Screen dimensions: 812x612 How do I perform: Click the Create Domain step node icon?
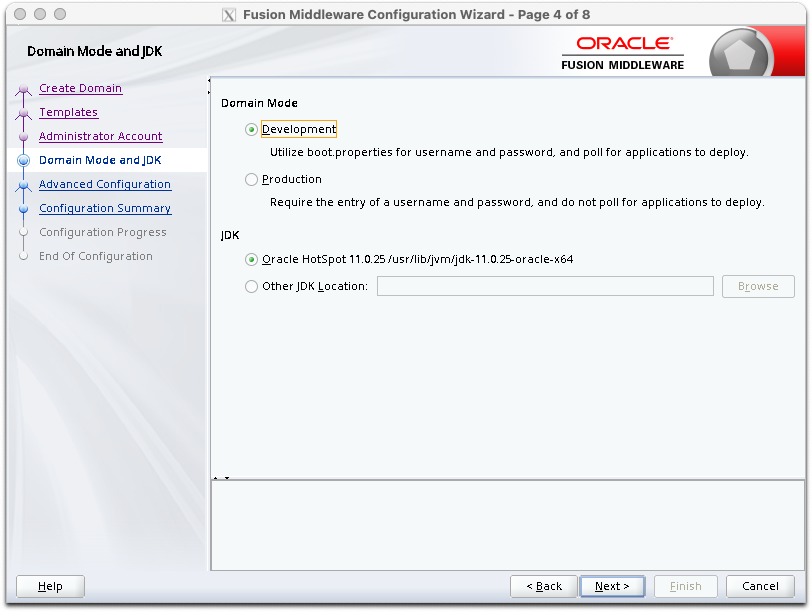pos(23,90)
